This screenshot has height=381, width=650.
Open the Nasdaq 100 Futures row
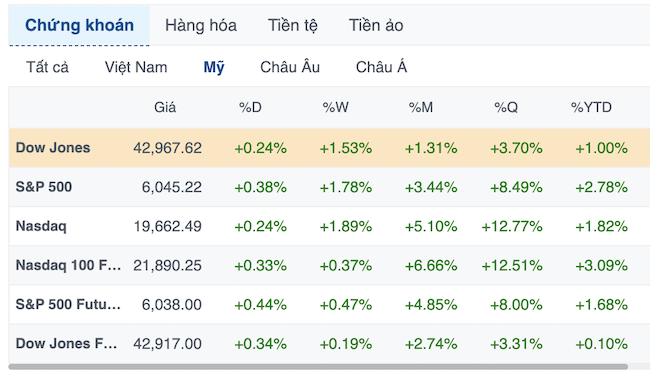pos(330,265)
